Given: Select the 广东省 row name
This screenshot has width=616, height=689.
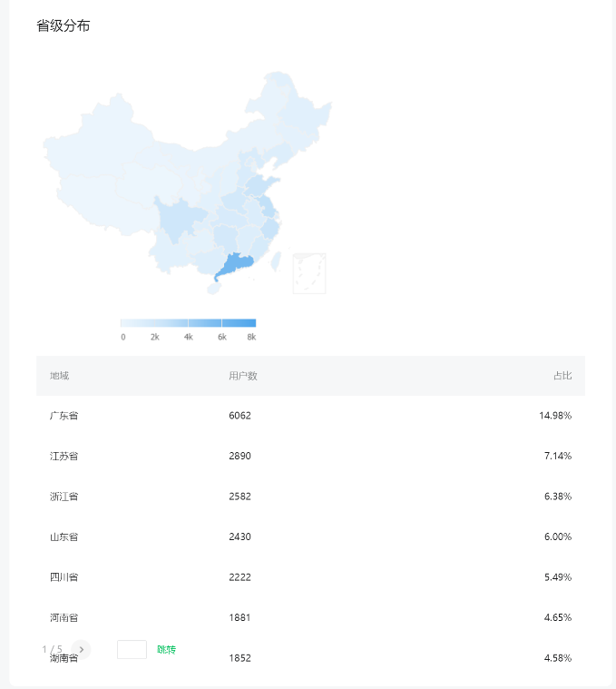Looking at the screenshot, I should 64,416.
